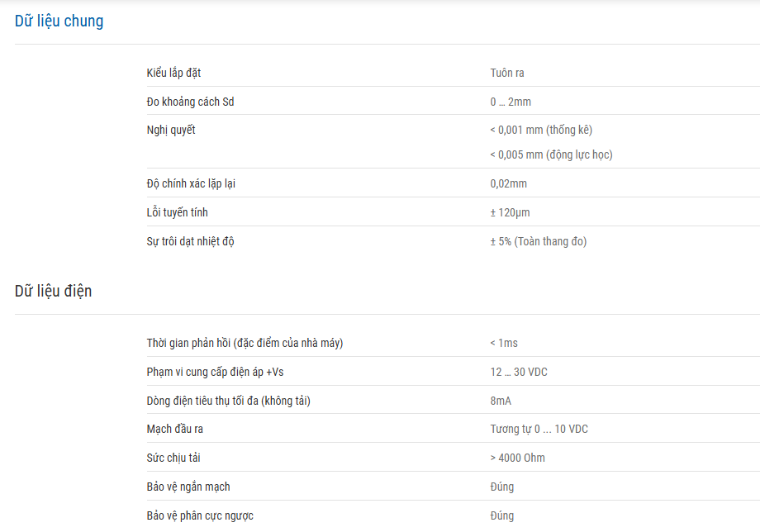Click the '± 5% (Toàn thang đo)' value

coord(538,241)
